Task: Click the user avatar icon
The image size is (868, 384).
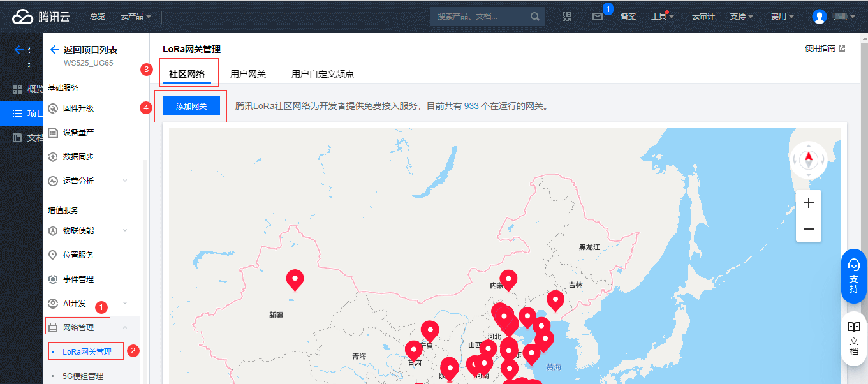Action: coord(820,17)
